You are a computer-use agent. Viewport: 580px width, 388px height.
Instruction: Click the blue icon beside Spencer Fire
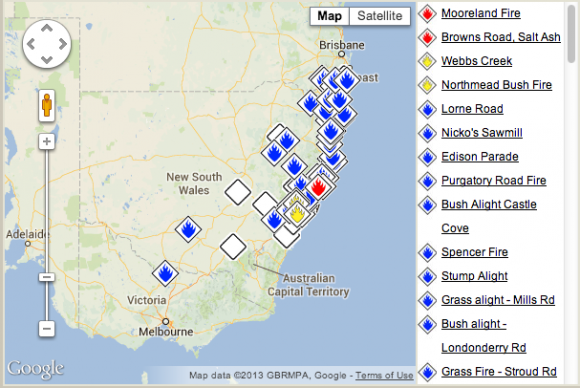[428, 253]
